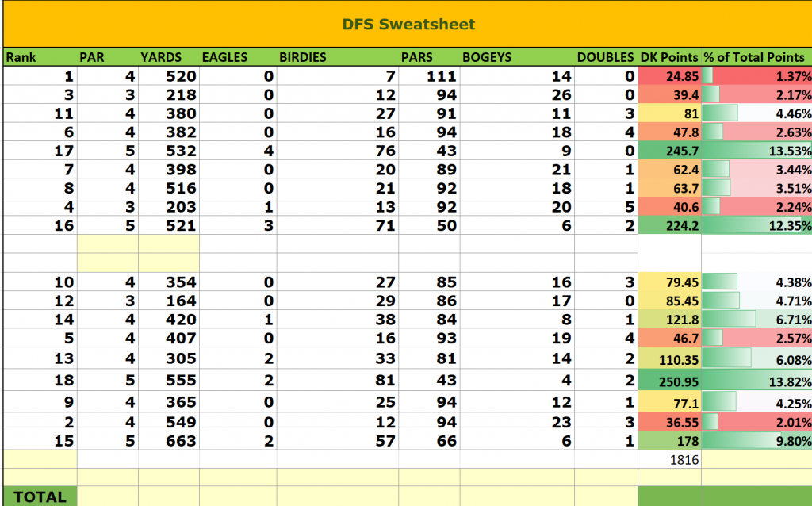
Task: Select rank cell 11
Action: 40,113
